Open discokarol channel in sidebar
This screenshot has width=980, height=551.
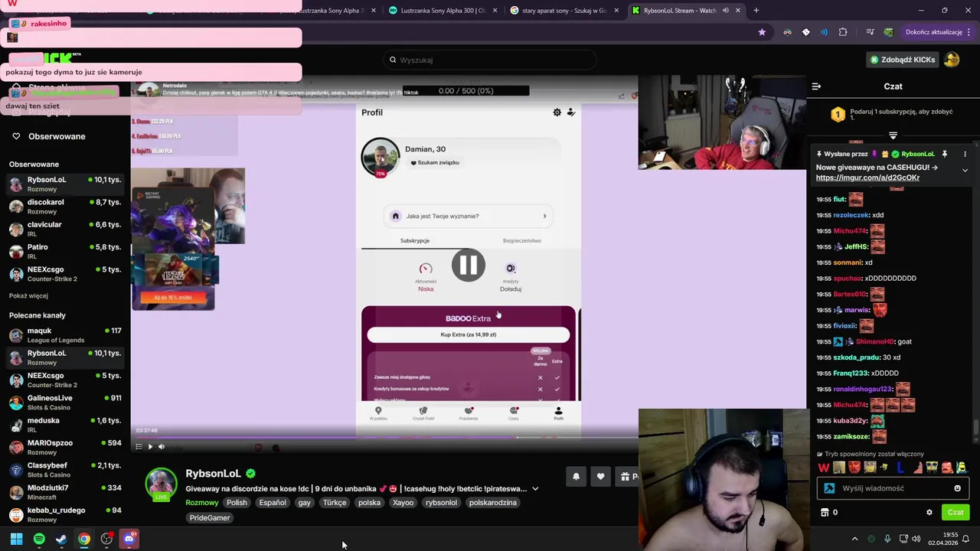(x=65, y=207)
